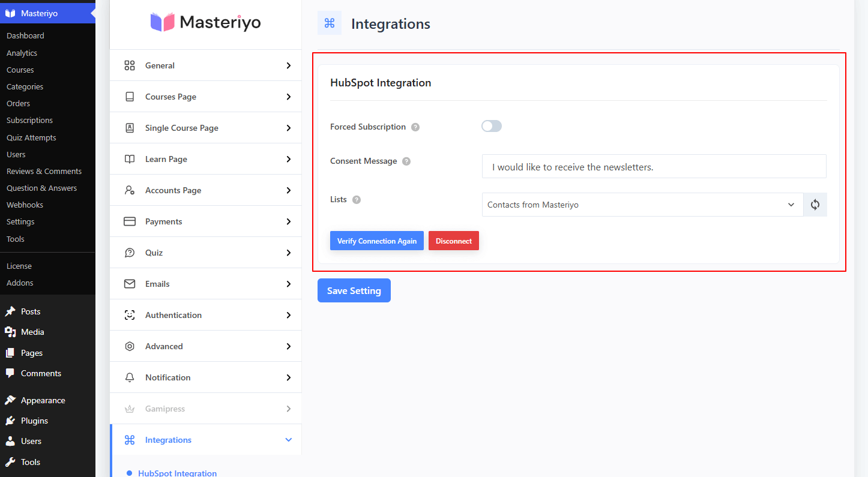
Task: Expand the Accounts Page chevron
Action: (289, 190)
